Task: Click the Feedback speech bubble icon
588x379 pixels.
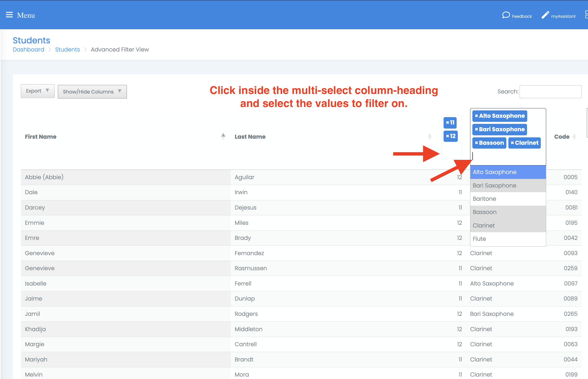Action: point(506,15)
